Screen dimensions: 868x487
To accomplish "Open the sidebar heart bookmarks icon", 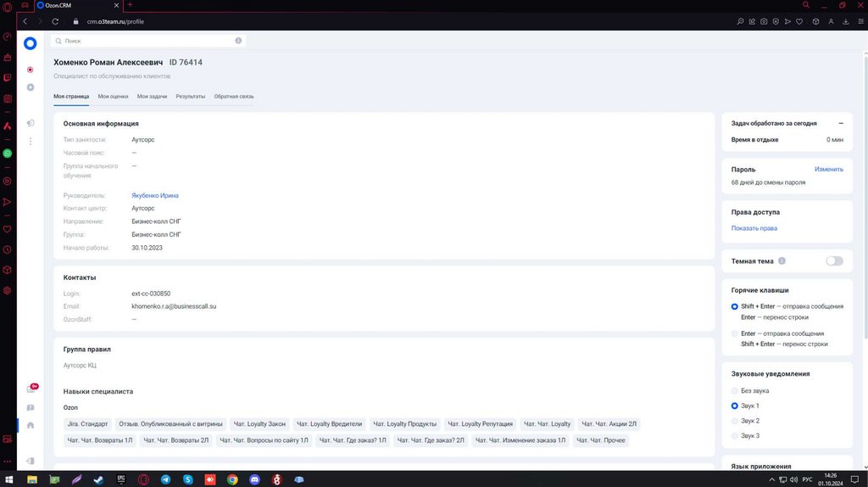I will (7, 229).
